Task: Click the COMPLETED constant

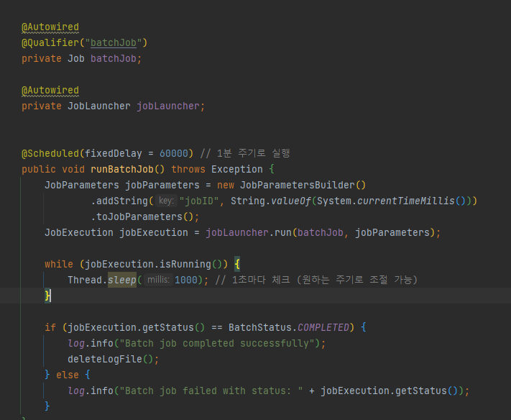Action: click(x=323, y=327)
